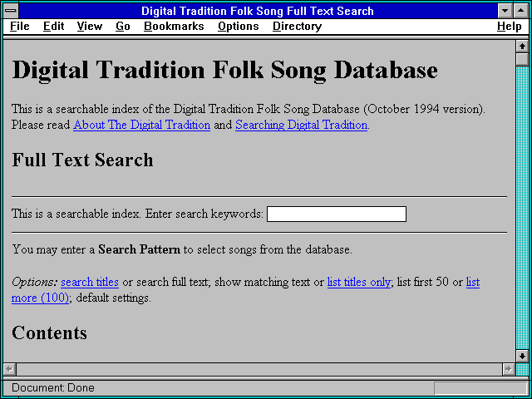
Task: Click the status bar progress indicator box
Action: (x=480, y=388)
